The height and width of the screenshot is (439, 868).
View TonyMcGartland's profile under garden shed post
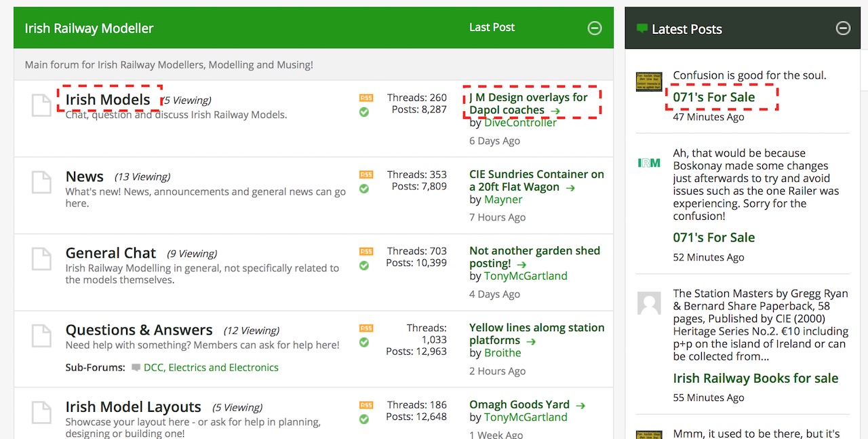[526, 276]
